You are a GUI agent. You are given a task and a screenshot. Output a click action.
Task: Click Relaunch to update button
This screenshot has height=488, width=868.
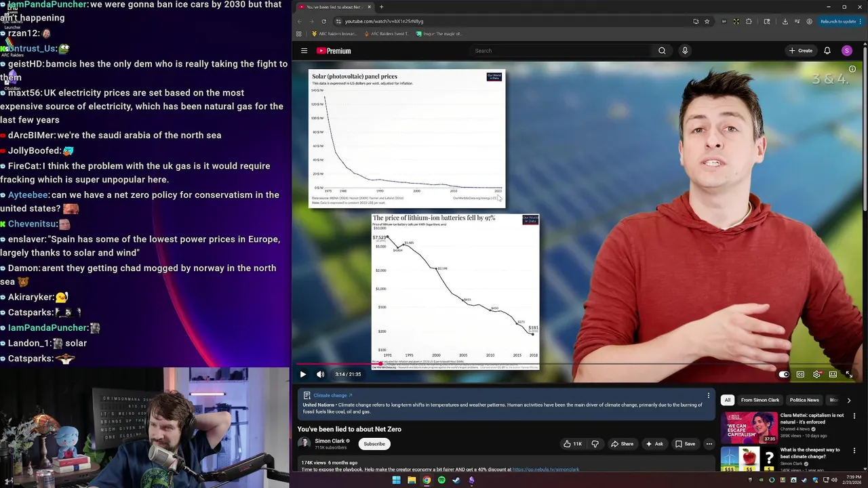point(841,21)
